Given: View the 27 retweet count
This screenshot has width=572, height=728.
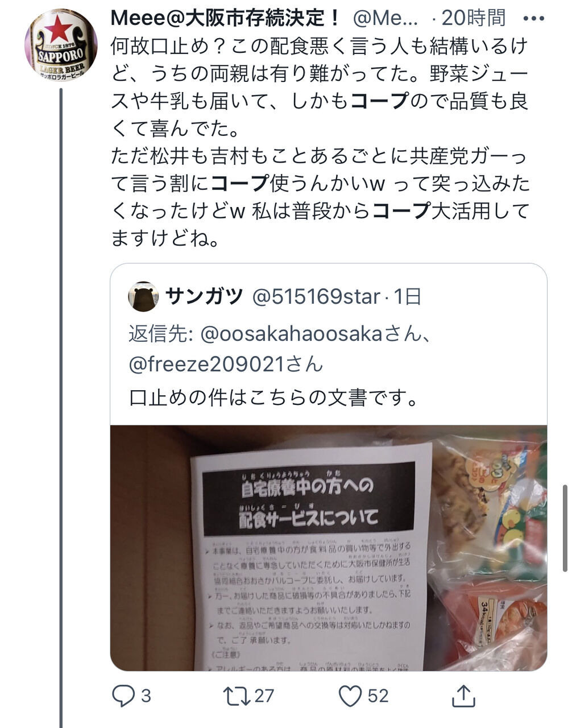Looking at the screenshot, I should coord(264,696).
